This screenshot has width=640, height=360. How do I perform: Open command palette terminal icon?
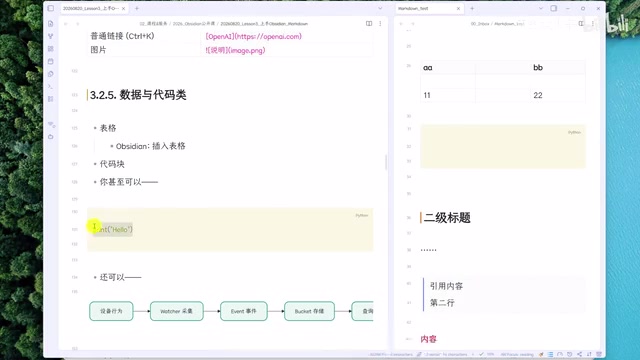tap(51, 87)
